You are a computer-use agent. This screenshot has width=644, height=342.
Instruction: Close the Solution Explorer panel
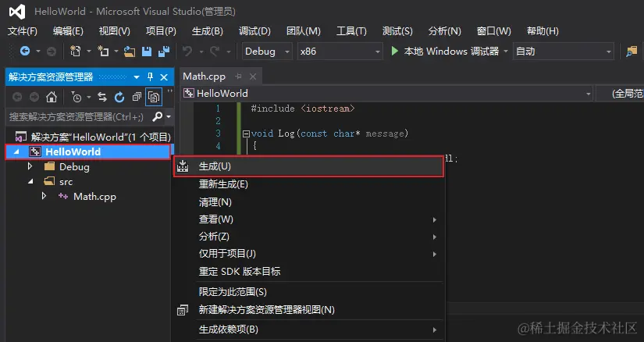click(x=164, y=77)
